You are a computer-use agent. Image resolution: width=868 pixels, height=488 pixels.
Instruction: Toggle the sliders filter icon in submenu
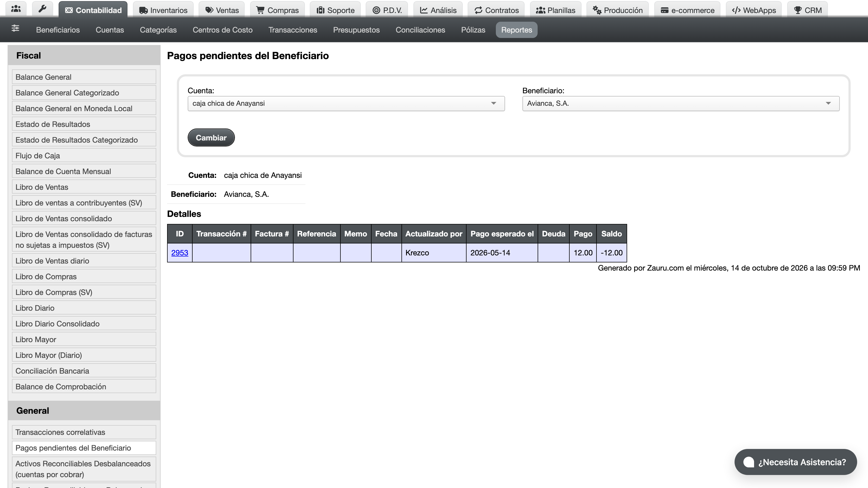[x=15, y=28]
